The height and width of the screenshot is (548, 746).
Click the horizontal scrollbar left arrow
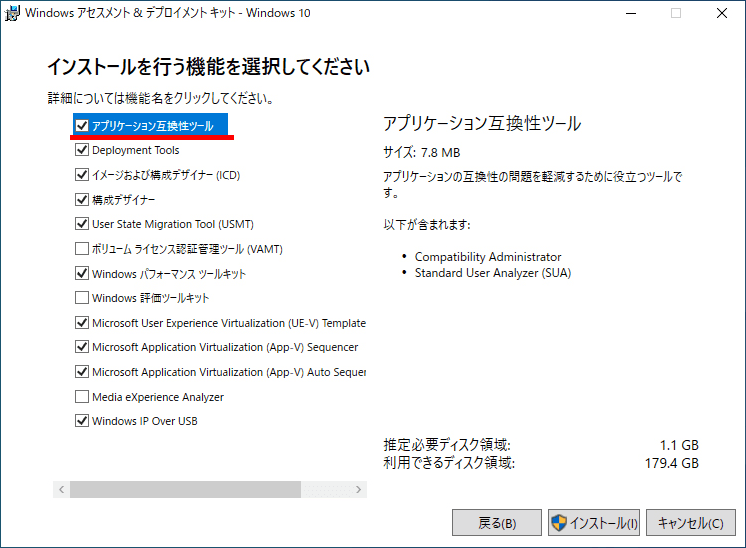[61, 489]
